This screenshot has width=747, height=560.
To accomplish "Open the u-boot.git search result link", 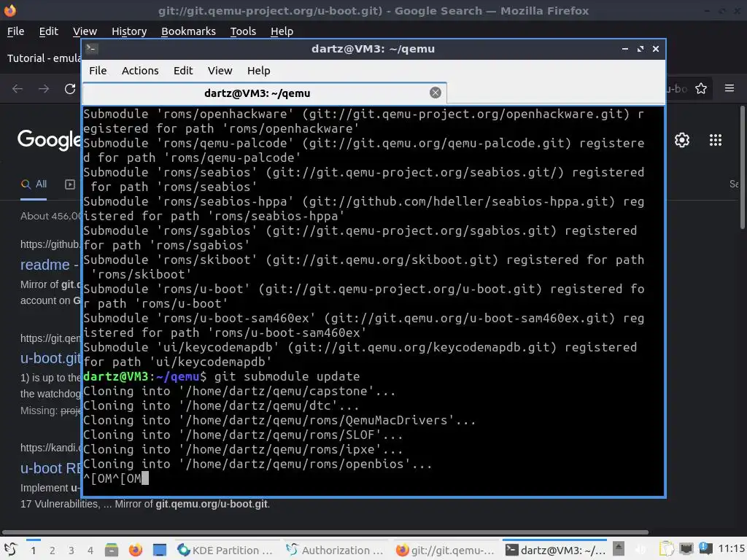I will [x=50, y=358].
